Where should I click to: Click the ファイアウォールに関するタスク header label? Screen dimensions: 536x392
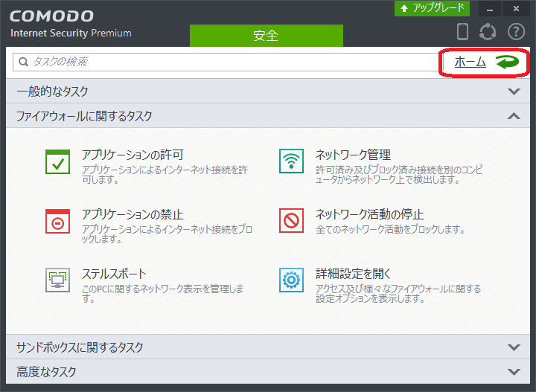point(84,116)
